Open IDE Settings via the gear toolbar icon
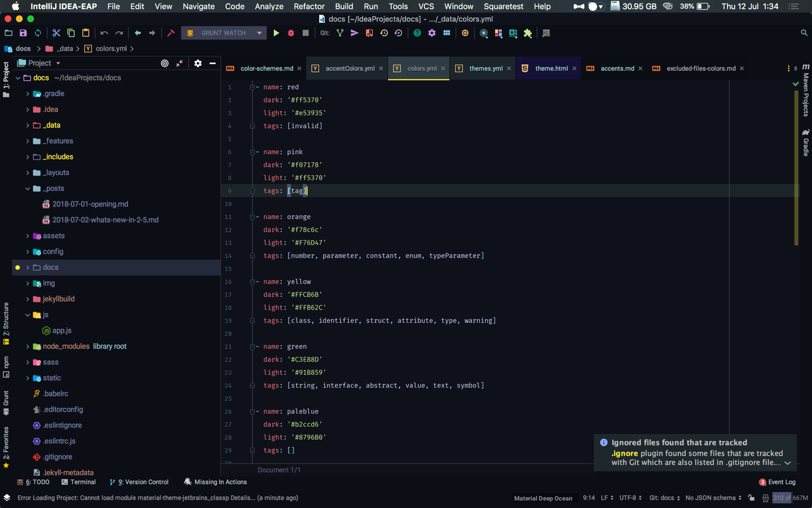Viewport: 812px width, 508px height. tap(431, 33)
